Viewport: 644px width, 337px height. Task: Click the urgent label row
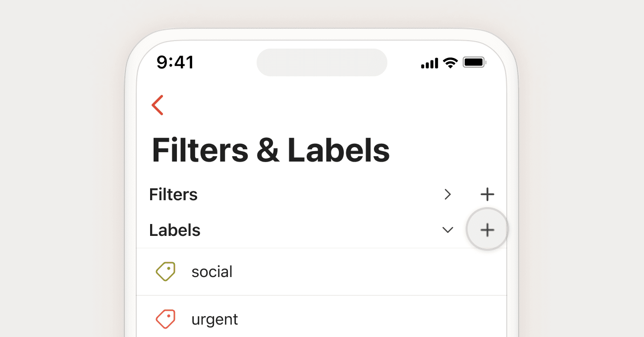pyautogui.click(x=297, y=319)
